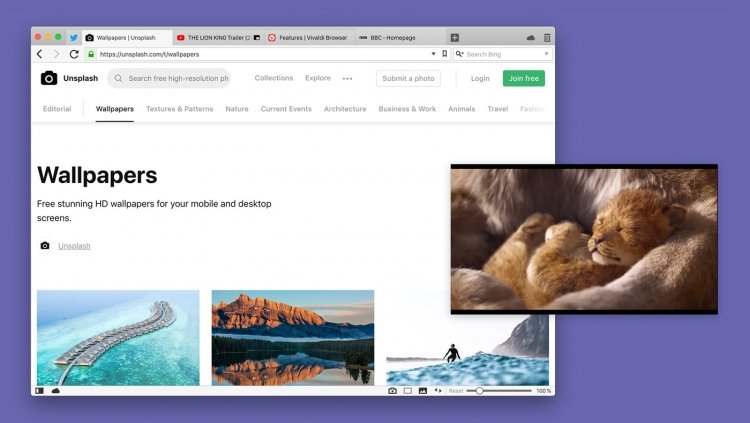
Task: Open the Search Bing engine dropdown arrow
Action: (x=546, y=54)
